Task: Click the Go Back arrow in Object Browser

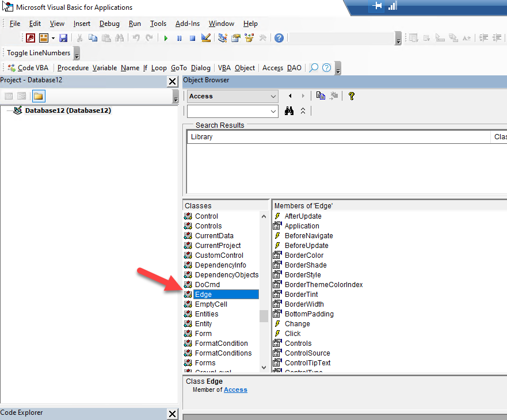Action: pyautogui.click(x=290, y=96)
